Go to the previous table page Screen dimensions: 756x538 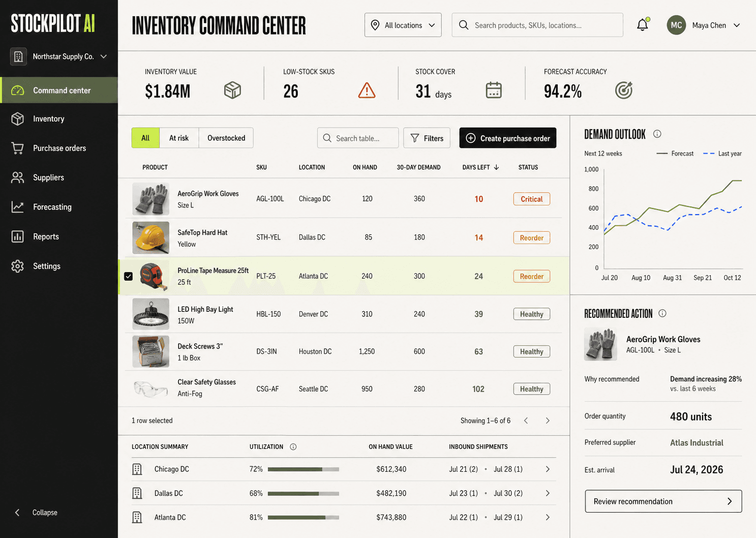click(526, 421)
